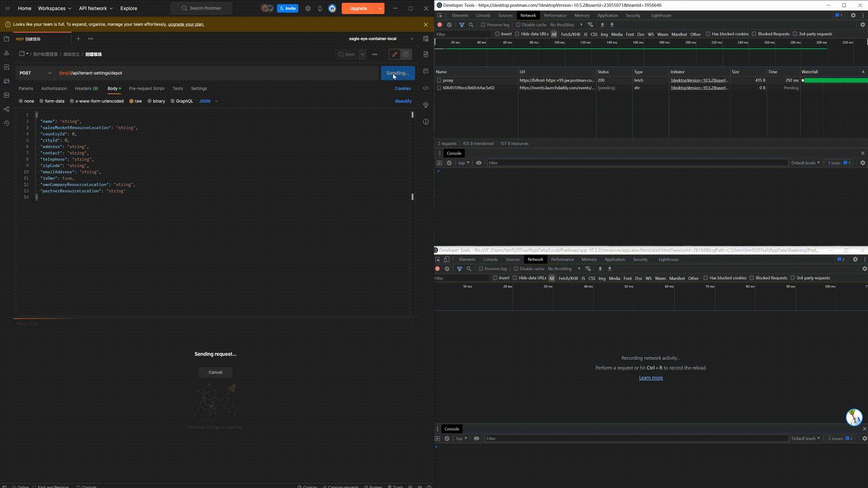The width and height of the screenshot is (868, 488).
Task: Open the Flows icon in Postman sidebar
Action: tap(6, 109)
